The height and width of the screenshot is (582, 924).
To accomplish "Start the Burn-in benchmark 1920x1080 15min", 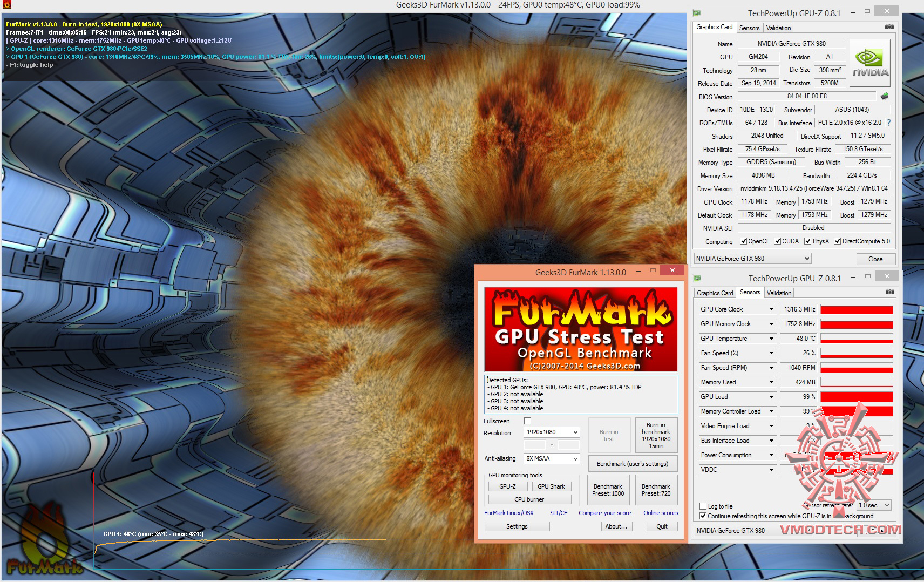I will tap(656, 435).
